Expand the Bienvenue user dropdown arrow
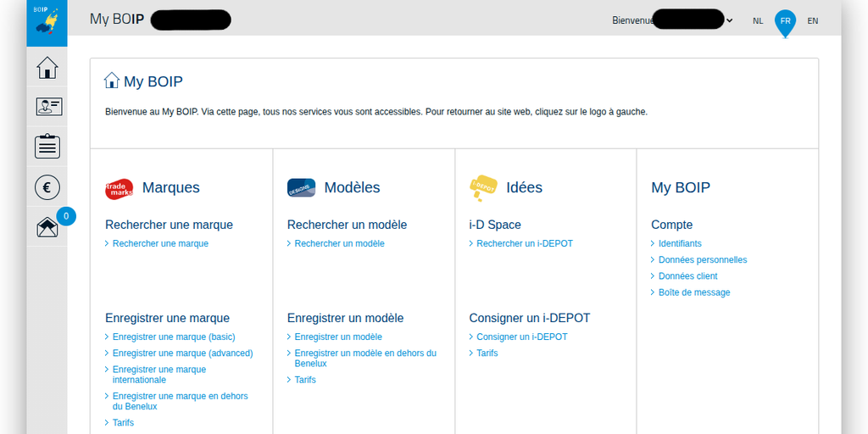This screenshot has width=868, height=434. click(x=730, y=20)
